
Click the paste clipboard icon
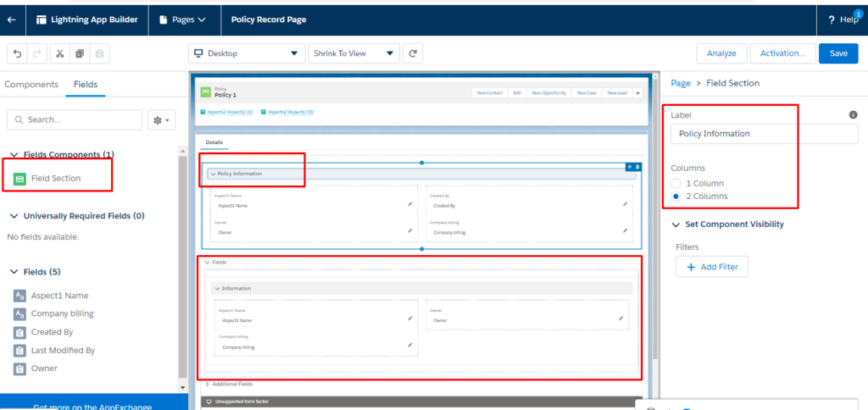pyautogui.click(x=99, y=53)
